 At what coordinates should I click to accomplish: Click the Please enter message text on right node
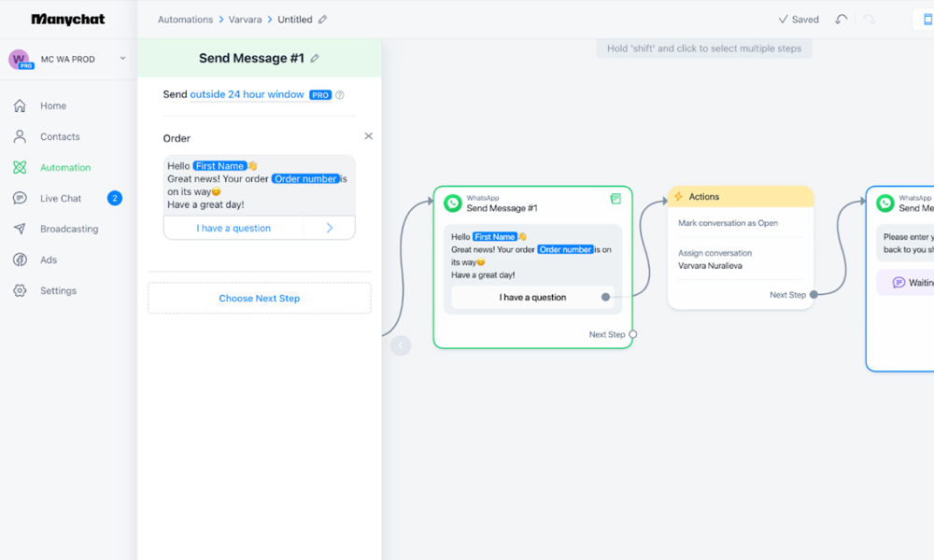(909, 243)
